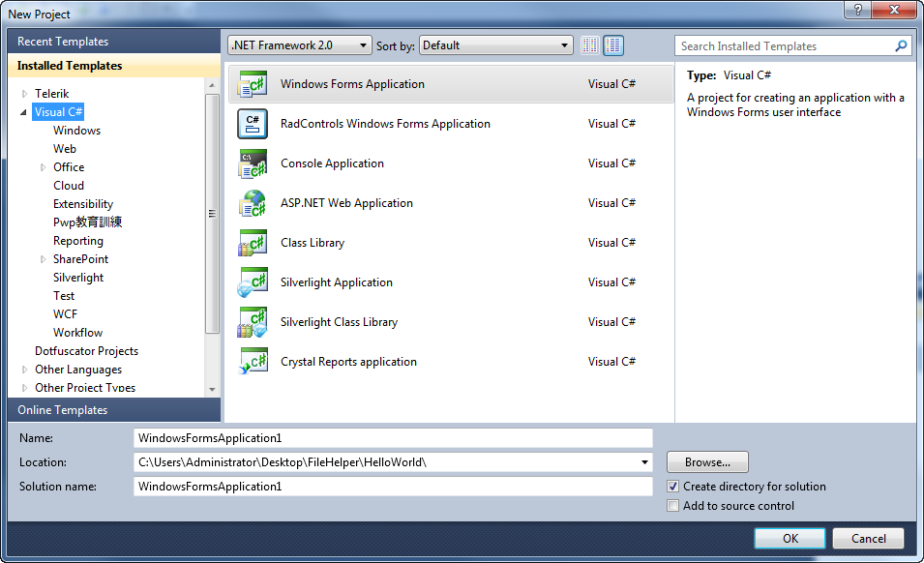Open the Sort by Default dropdown
Viewport: 924px width, 563px height.
[496, 45]
